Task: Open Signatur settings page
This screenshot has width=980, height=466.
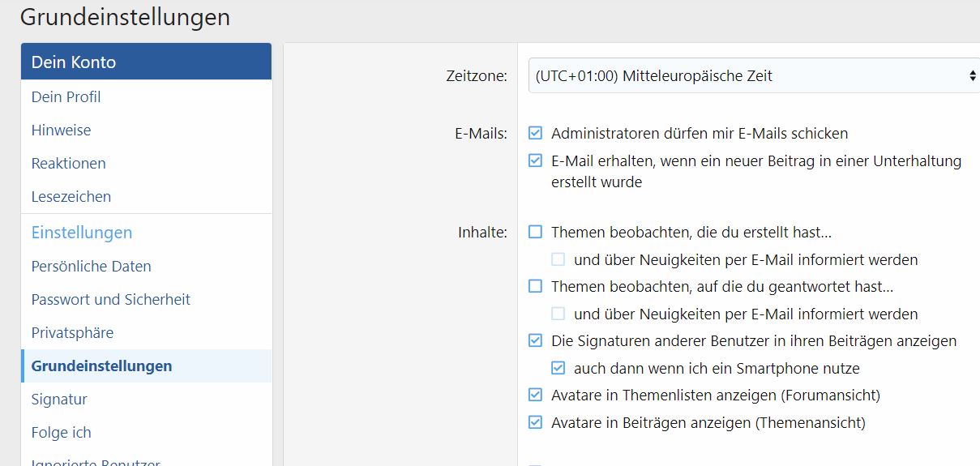Action: tap(59, 400)
